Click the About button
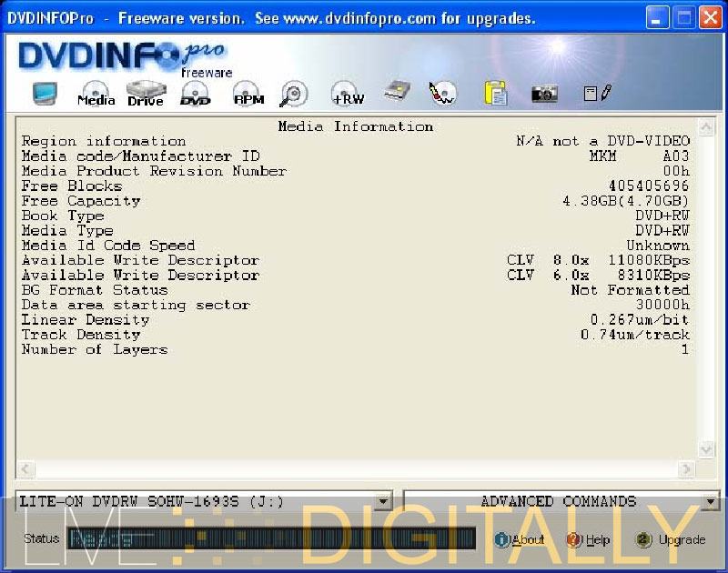 tap(519, 539)
